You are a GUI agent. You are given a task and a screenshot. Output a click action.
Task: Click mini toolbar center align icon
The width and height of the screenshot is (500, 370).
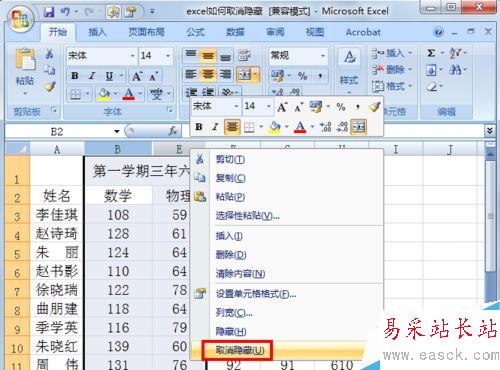click(x=232, y=127)
